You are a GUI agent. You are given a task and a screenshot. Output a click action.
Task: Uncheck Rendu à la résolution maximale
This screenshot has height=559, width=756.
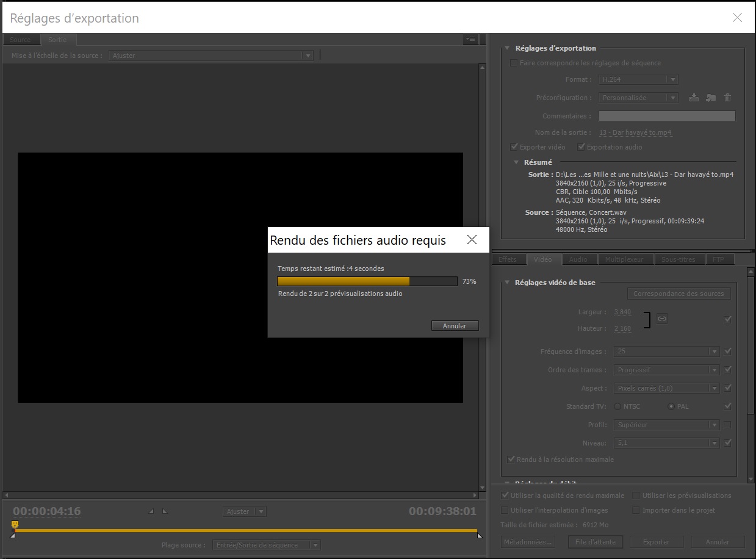[511, 460]
